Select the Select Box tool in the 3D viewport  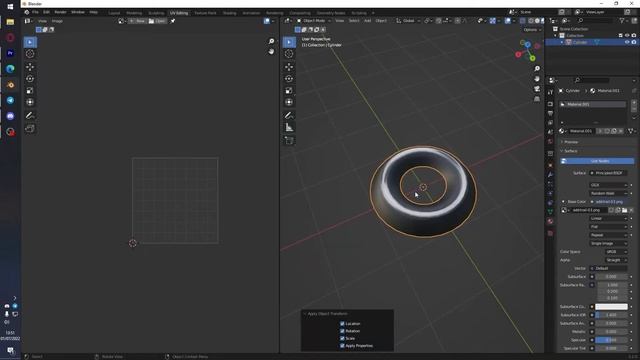click(289, 42)
